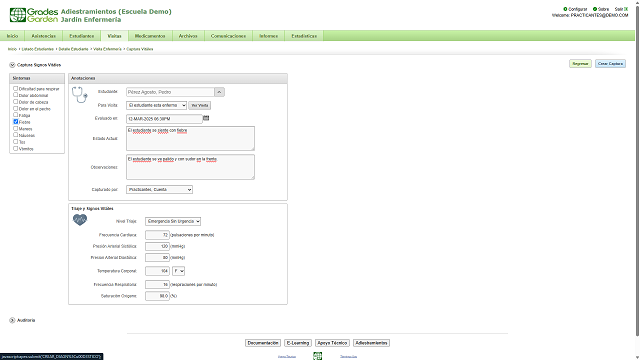640x360 pixels.
Task: Click the Configurar gear icon
Action: click(565, 9)
